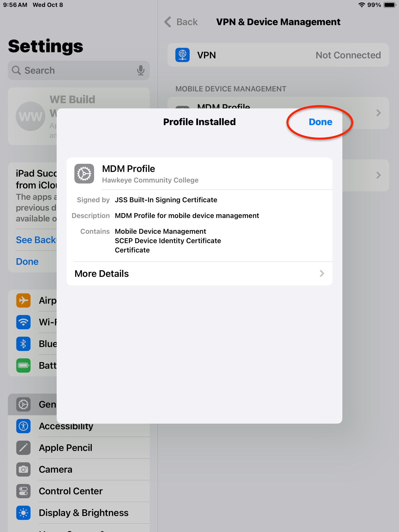Select the Wi-Fi icon in sidebar

click(23, 322)
